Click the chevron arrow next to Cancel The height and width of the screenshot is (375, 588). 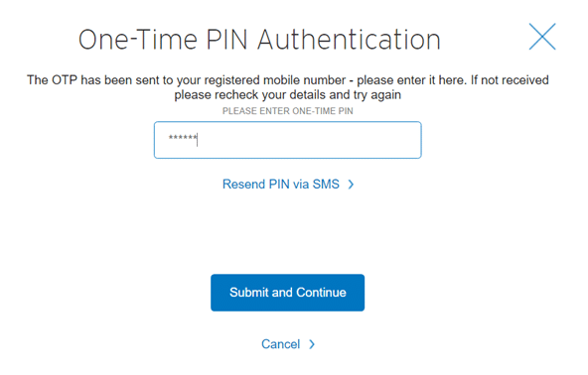[x=312, y=344]
